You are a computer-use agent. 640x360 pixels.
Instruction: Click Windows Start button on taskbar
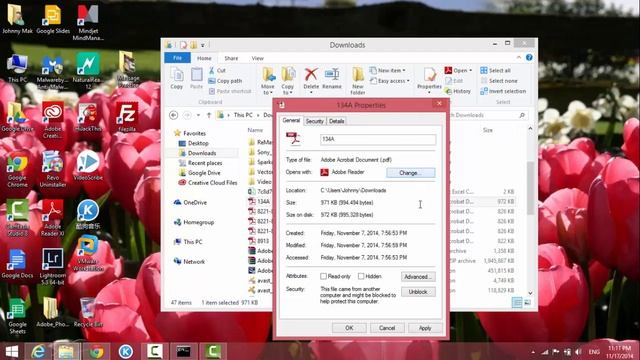click(12, 351)
